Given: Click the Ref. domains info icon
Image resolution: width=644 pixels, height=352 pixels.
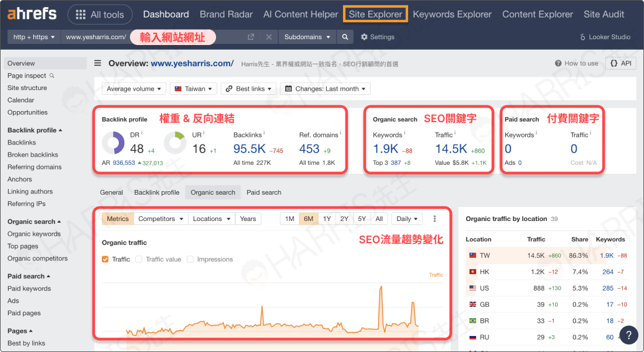Looking at the screenshot, I should 341,133.
